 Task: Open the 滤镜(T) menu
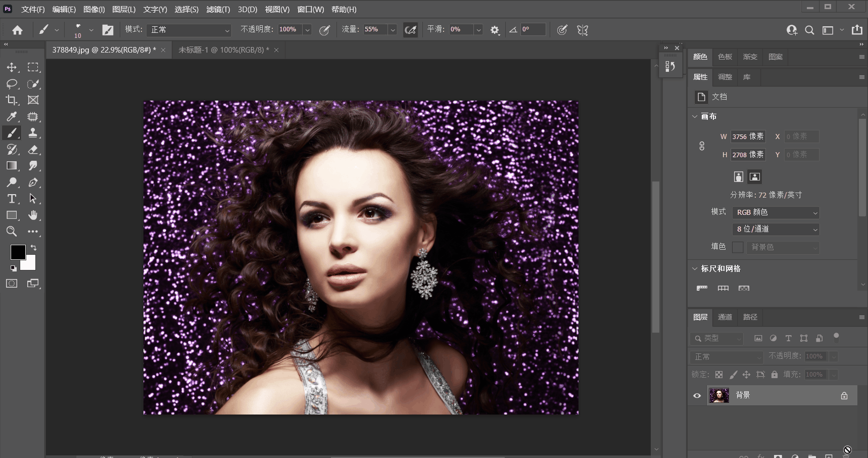[218, 9]
